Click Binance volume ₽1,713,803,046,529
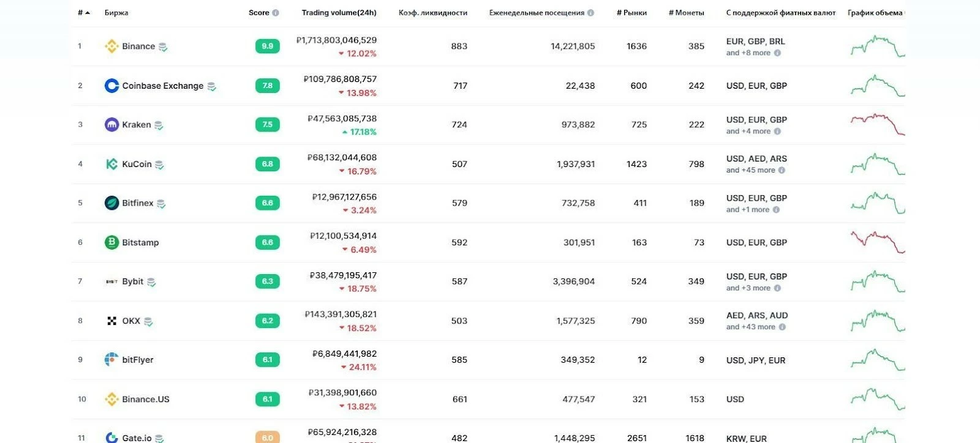980x443 pixels. [x=336, y=40]
